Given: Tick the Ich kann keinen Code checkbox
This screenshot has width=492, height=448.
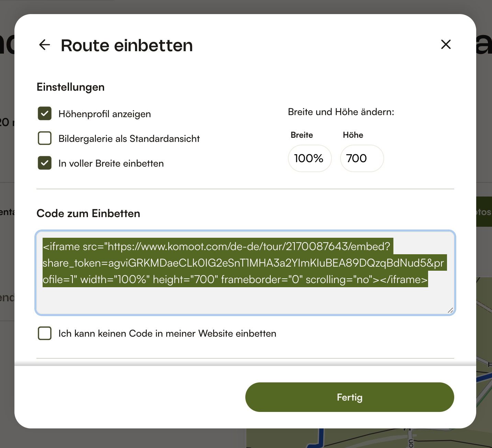Looking at the screenshot, I should point(45,333).
